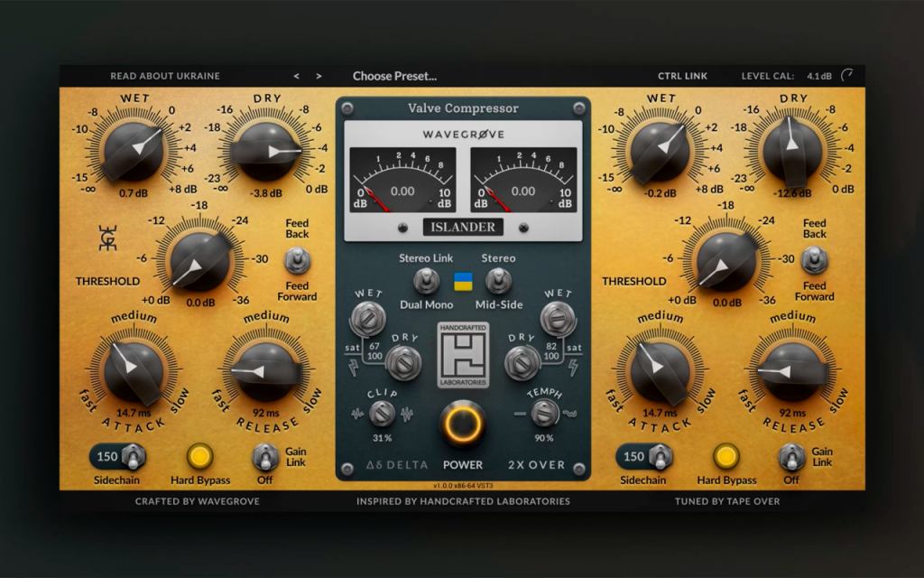Click the right VU gain reduction meter
This screenshot has width=924, height=578.
(523, 180)
